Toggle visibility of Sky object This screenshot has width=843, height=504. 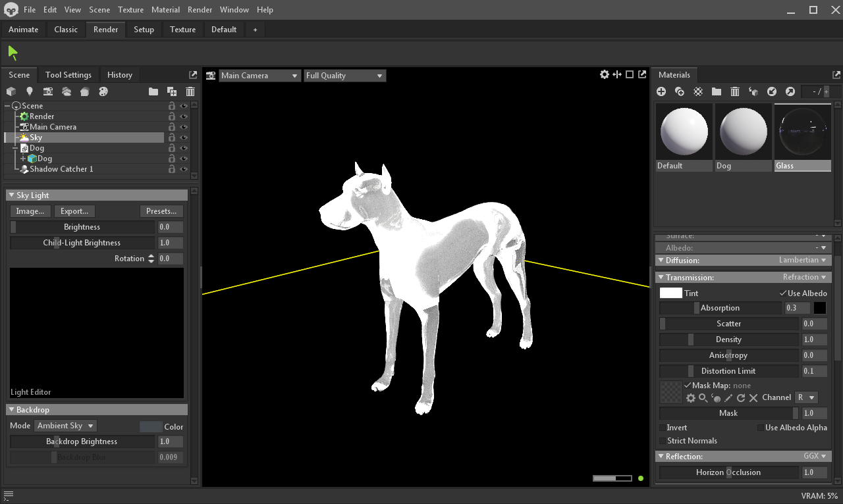pyautogui.click(x=184, y=138)
